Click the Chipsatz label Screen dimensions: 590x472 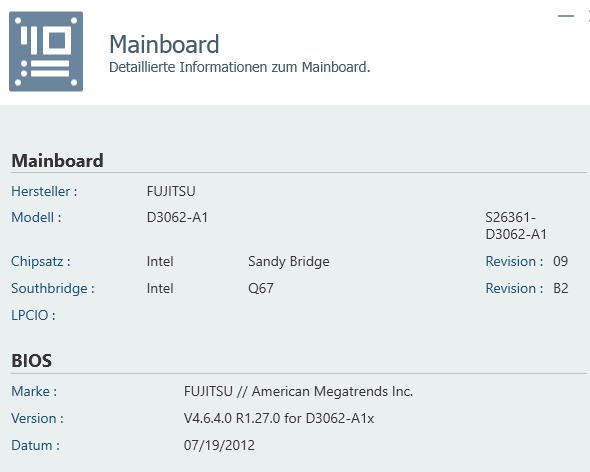41,262
